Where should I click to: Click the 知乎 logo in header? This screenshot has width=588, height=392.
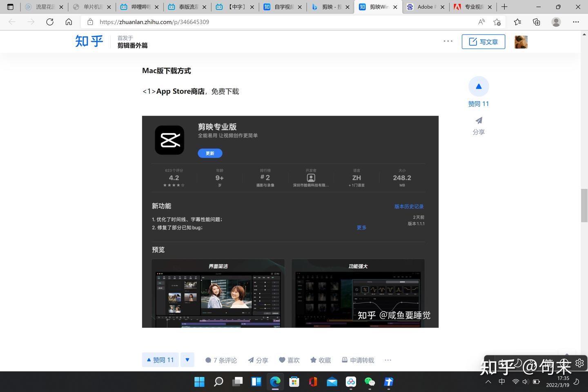point(89,41)
